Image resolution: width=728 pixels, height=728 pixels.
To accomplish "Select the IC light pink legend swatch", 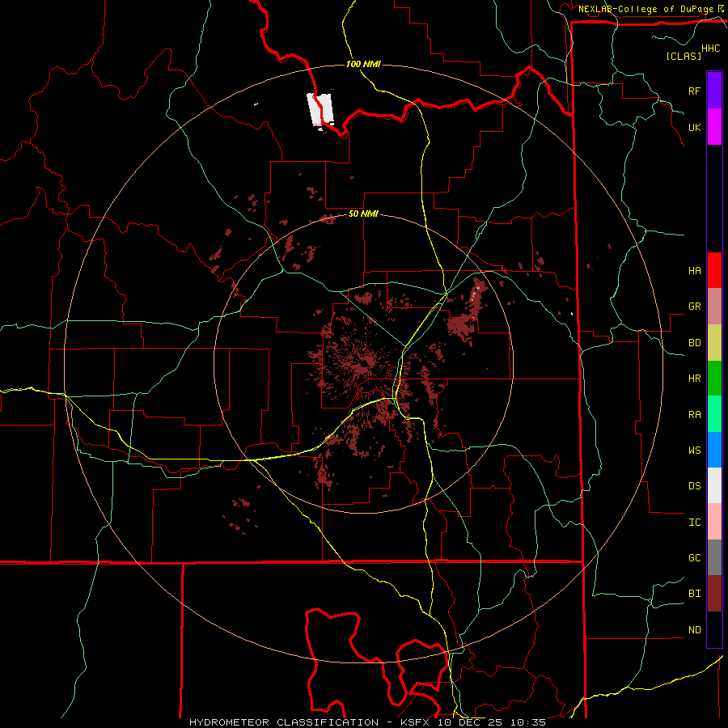I will 714,522.
